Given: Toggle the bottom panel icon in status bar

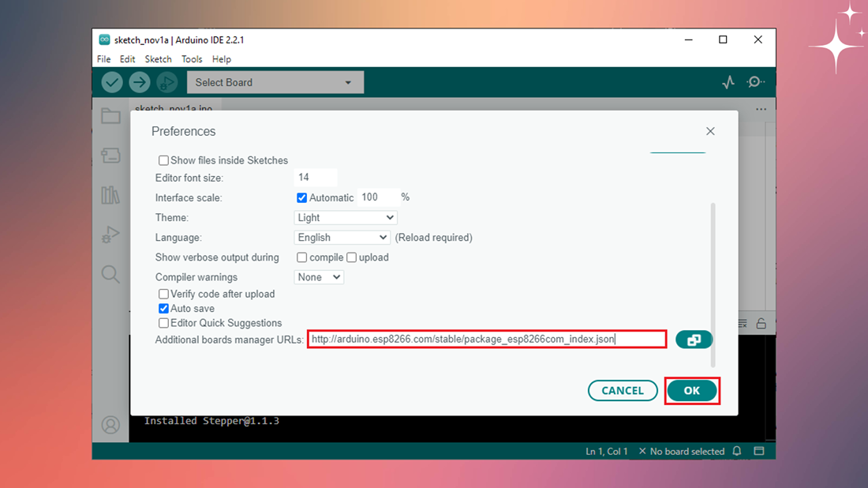Looking at the screenshot, I should [759, 451].
